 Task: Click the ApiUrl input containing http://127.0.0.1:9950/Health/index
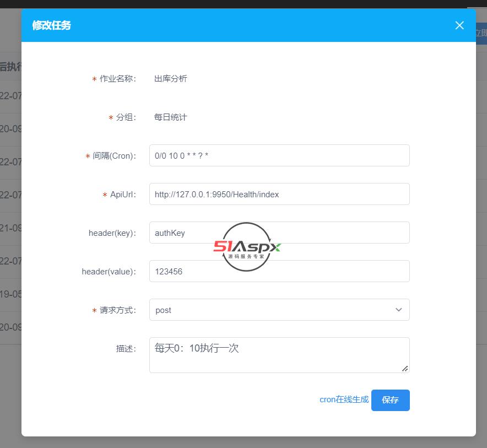[279, 194]
